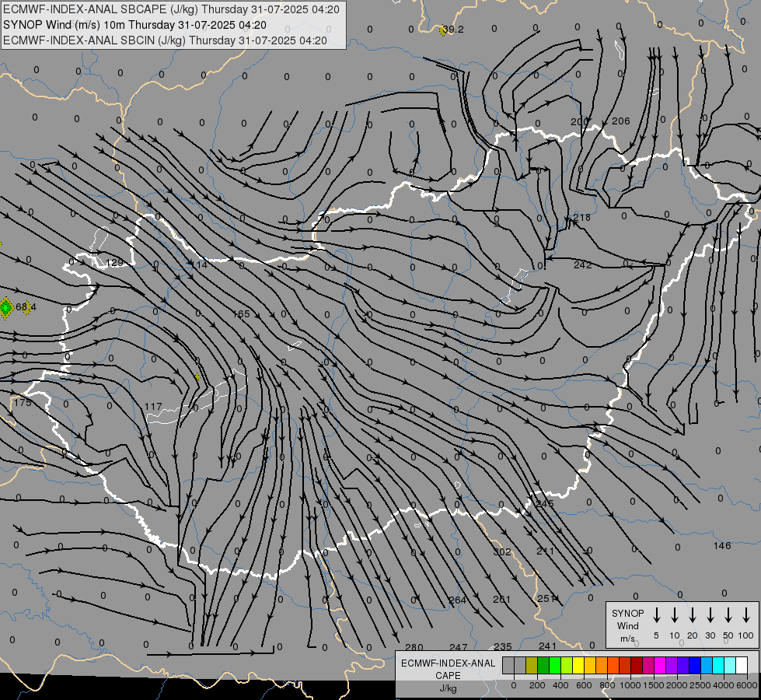761x700 pixels.
Task: Click the 280 value on the map
Action: 414,647
